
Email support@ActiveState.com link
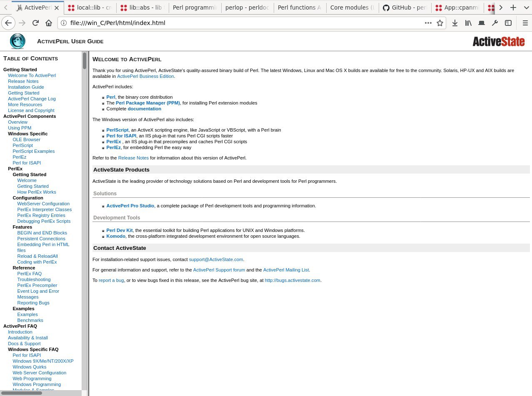(x=216, y=259)
